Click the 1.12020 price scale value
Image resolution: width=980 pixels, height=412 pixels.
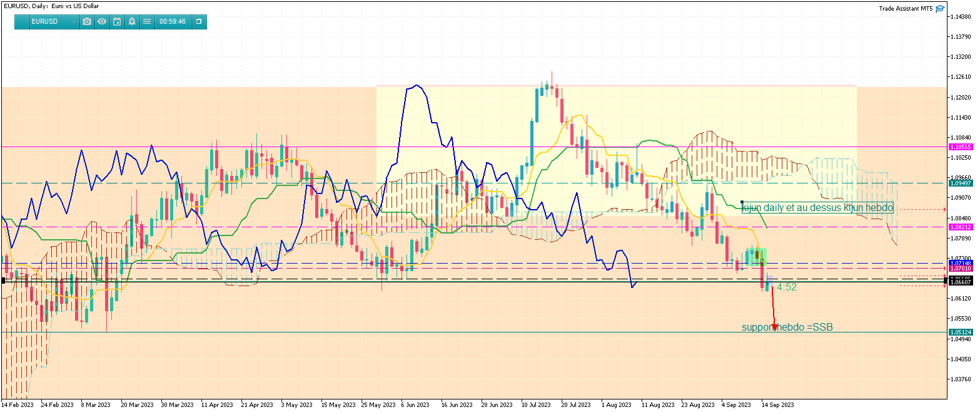pos(961,97)
